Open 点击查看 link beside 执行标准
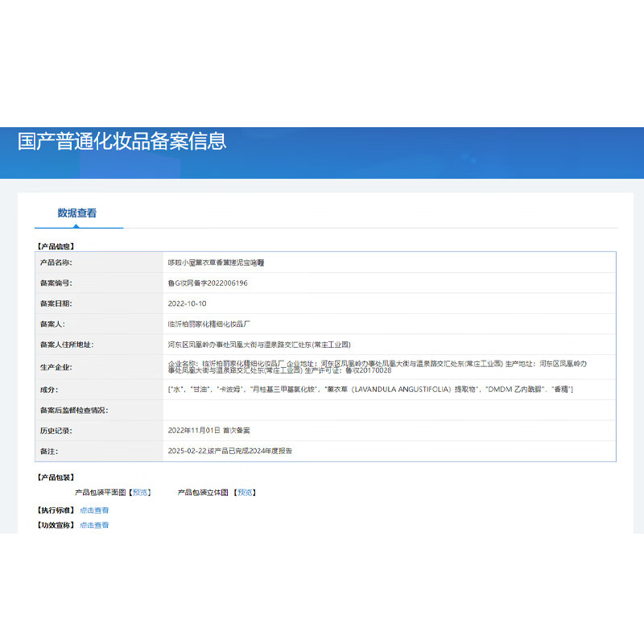Image resolution: width=644 pixels, height=644 pixels. click(94, 510)
